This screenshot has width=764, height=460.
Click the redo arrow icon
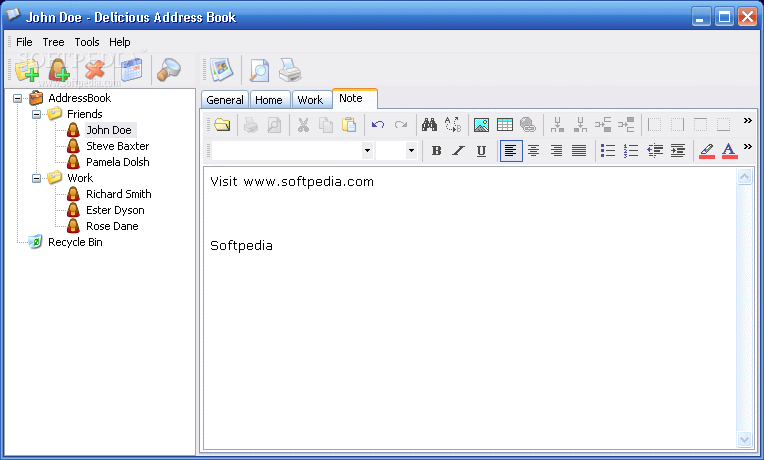[x=401, y=125]
